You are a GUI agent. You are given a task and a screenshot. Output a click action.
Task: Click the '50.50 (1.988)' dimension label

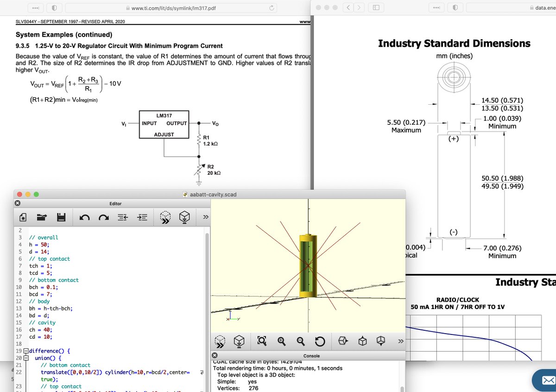pyautogui.click(x=503, y=178)
